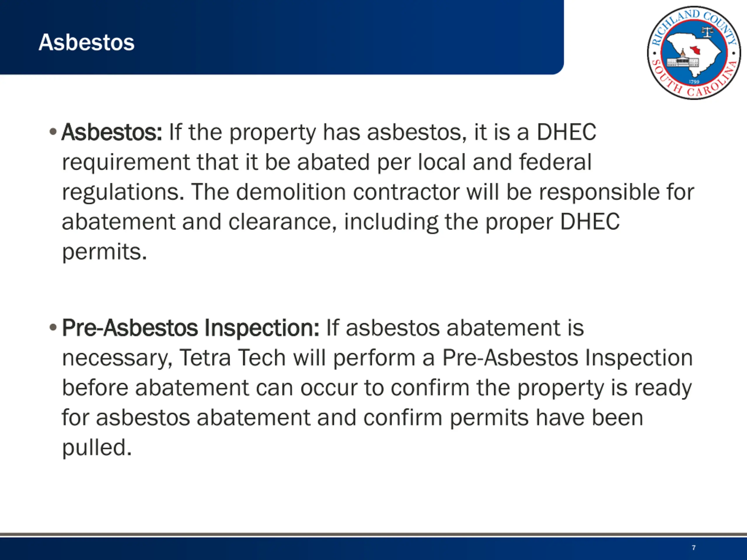747x560 pixels.
Task: Click the word 'pulled.' ending second paragraph
Action: point(97,448)
